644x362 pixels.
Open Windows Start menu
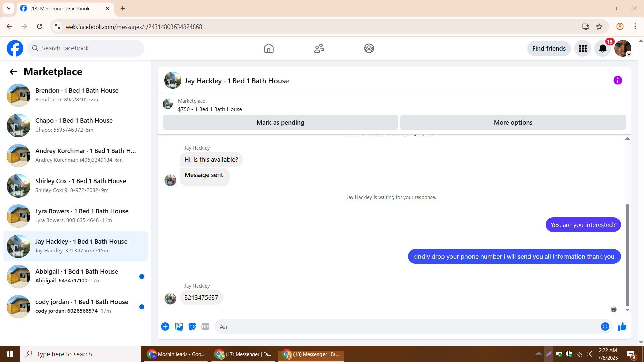[10, 354]
